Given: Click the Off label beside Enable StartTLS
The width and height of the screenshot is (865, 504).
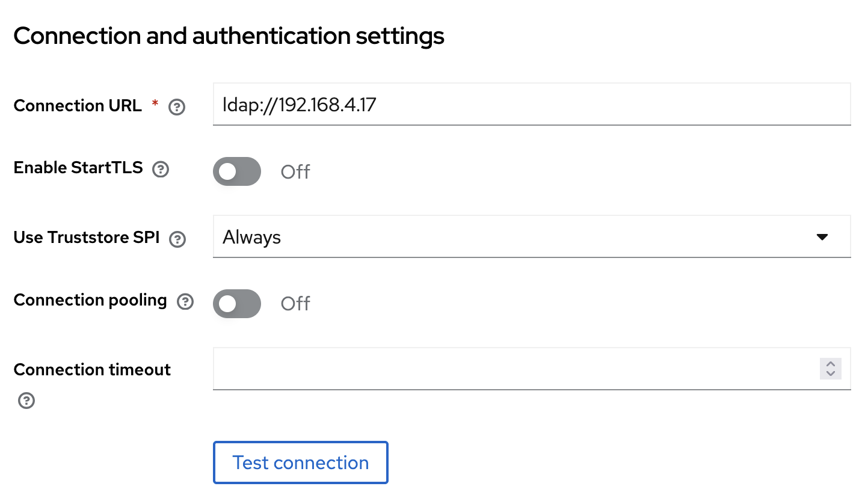Looking at the screenshot, I should 295,172.
